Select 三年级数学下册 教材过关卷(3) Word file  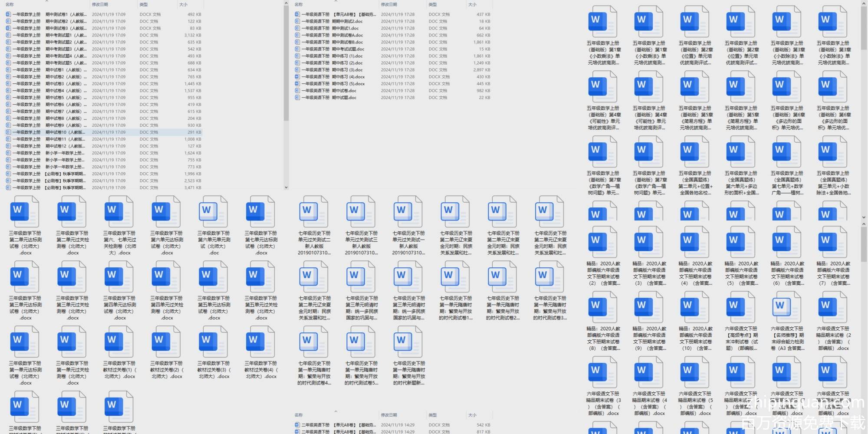[x=214, y=342]
